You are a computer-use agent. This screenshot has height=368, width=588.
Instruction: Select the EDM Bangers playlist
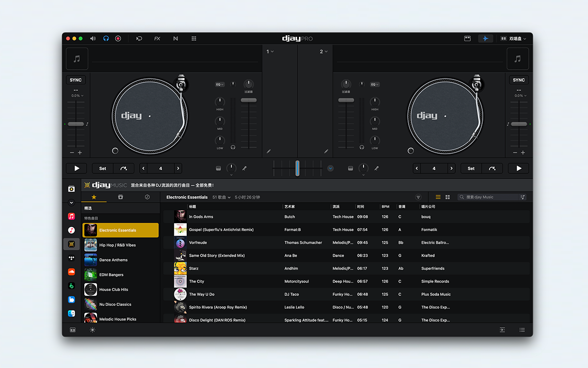point(121,275)
